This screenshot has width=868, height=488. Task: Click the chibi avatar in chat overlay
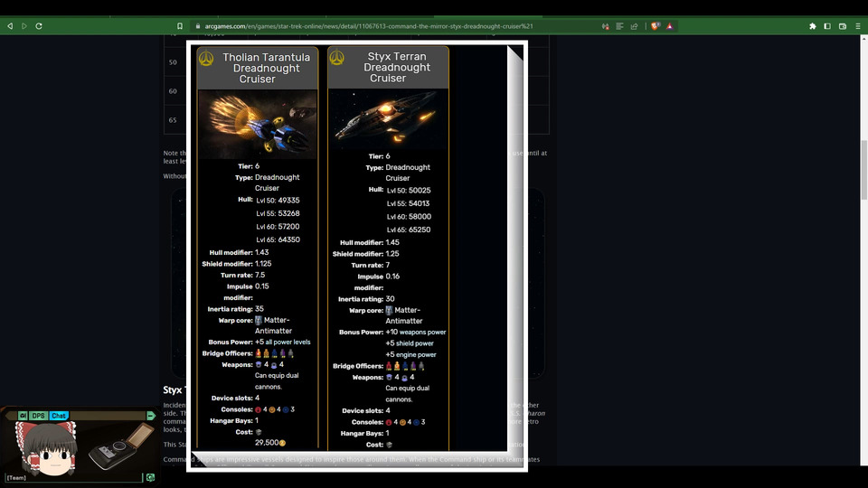click(45, 448)
